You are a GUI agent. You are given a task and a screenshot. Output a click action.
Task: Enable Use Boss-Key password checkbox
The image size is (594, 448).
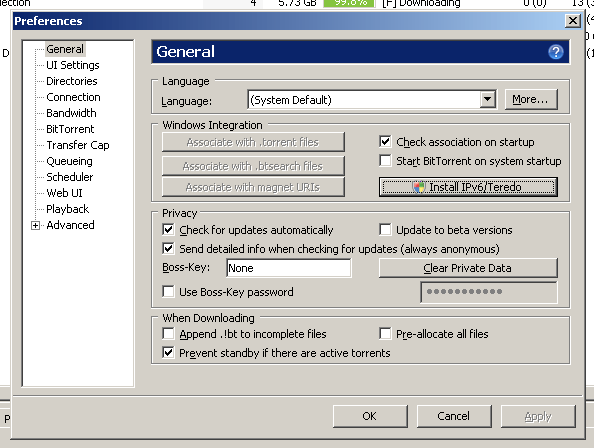pyautogui.click(x=168, y=292)
